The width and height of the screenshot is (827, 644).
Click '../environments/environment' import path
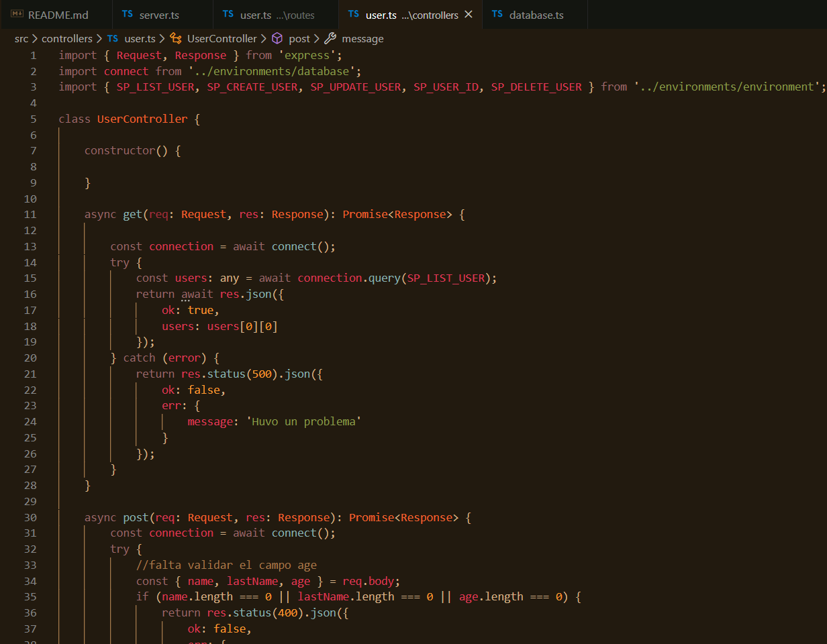(727, 87)
